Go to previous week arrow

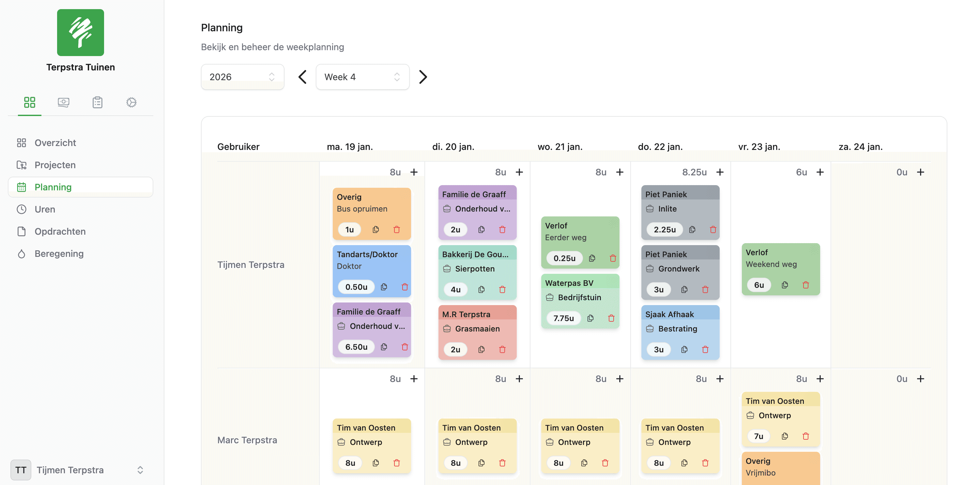pos(302,77)
